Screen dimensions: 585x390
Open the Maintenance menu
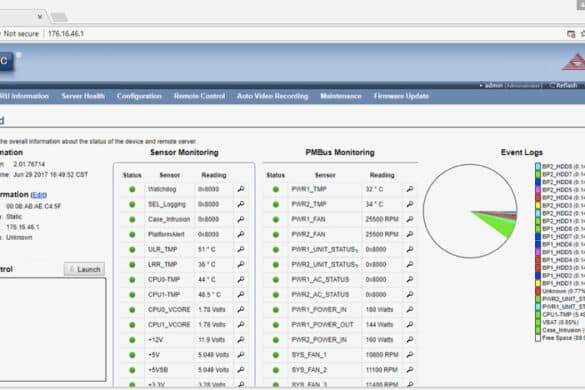(341, 96)
